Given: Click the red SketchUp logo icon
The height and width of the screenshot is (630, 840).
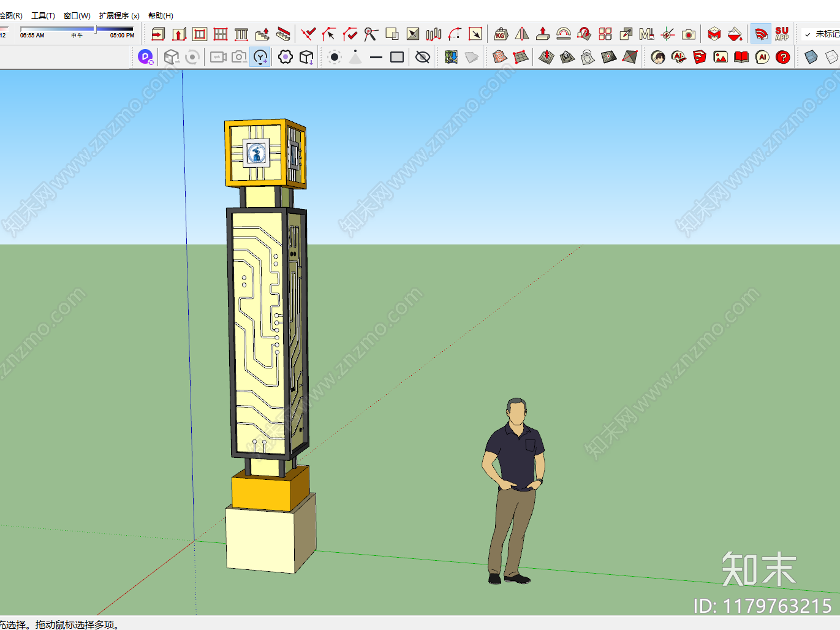Looking at the screenshot, I should pos(700,58).
